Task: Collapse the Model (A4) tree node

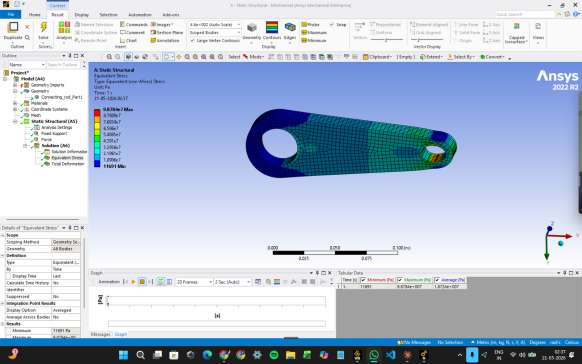Action: [x=5, y=79]
